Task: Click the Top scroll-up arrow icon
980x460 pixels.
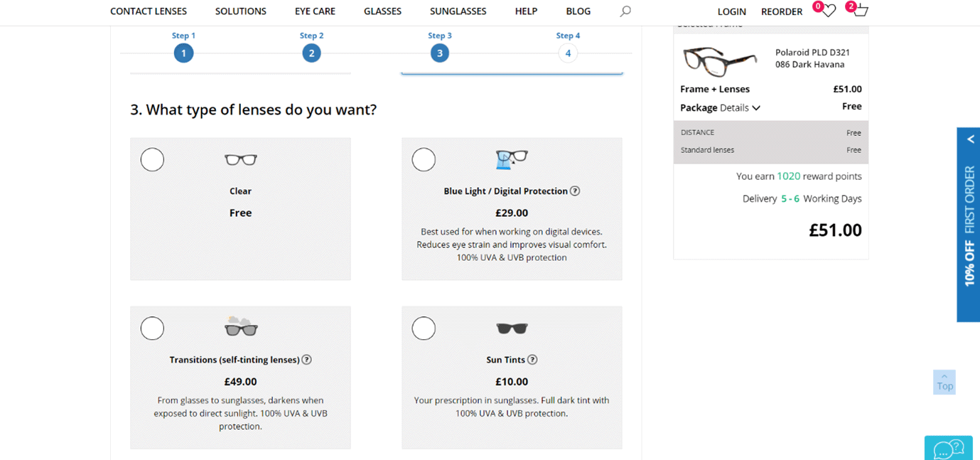Action: tap(944, 376)
